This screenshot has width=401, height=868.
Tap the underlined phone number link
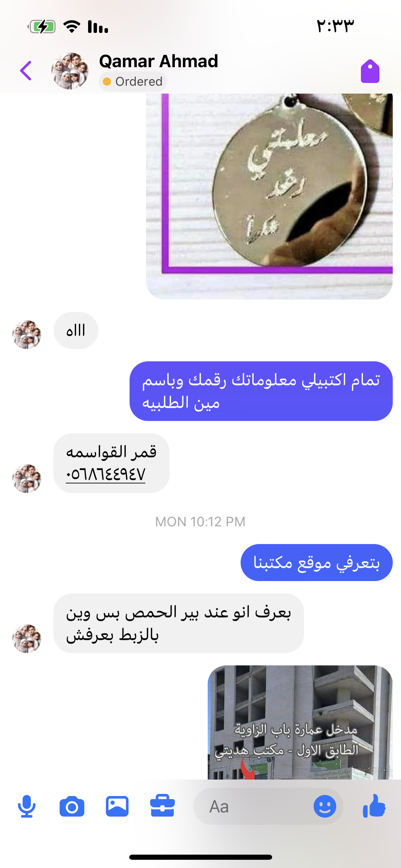(x=106, y=474)
